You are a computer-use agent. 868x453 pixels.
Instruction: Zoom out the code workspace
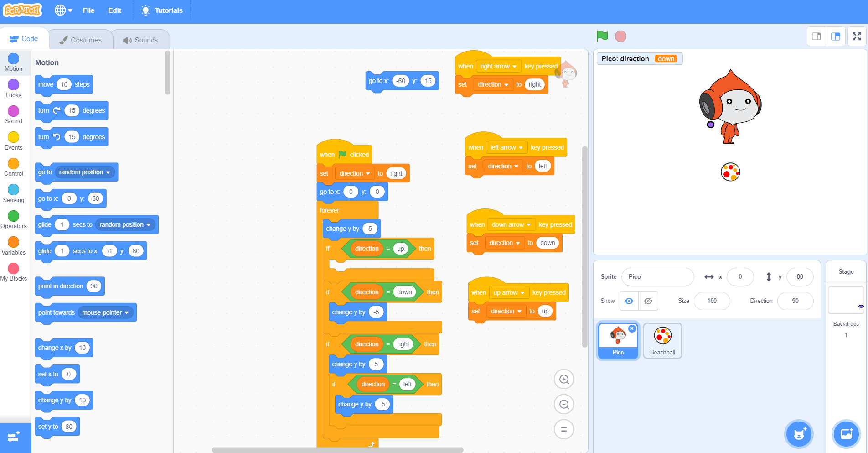(564, 404)
